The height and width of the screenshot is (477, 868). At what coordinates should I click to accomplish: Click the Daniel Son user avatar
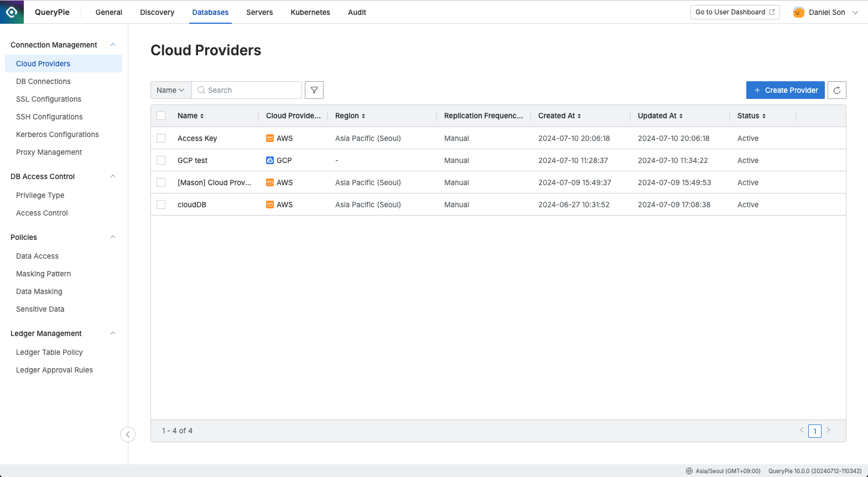(x=798, y=12)
